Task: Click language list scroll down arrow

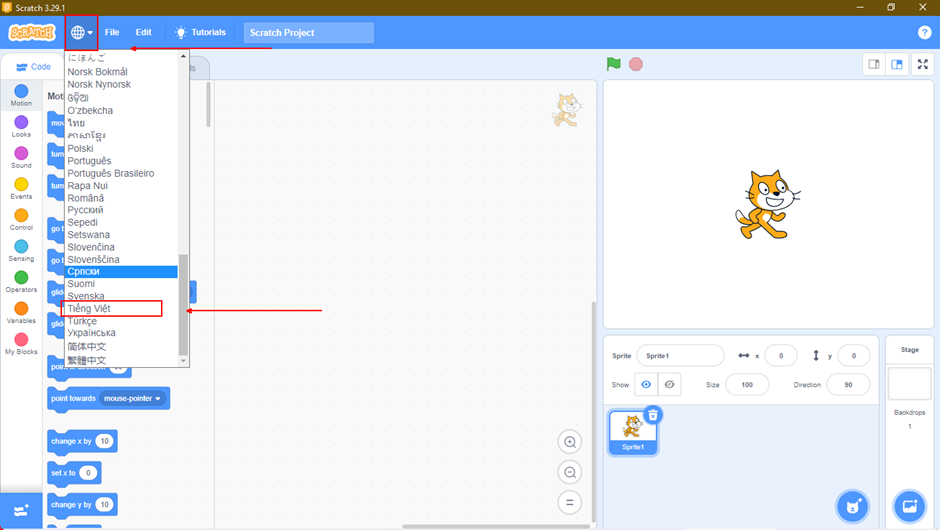Action: [183, 361]
